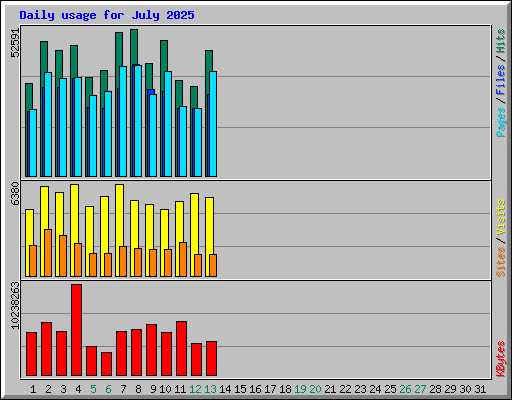The height and width of the screenshot is (400, 512).
Task: Click the day 31 axis label
Action: [x=480, y=389]
